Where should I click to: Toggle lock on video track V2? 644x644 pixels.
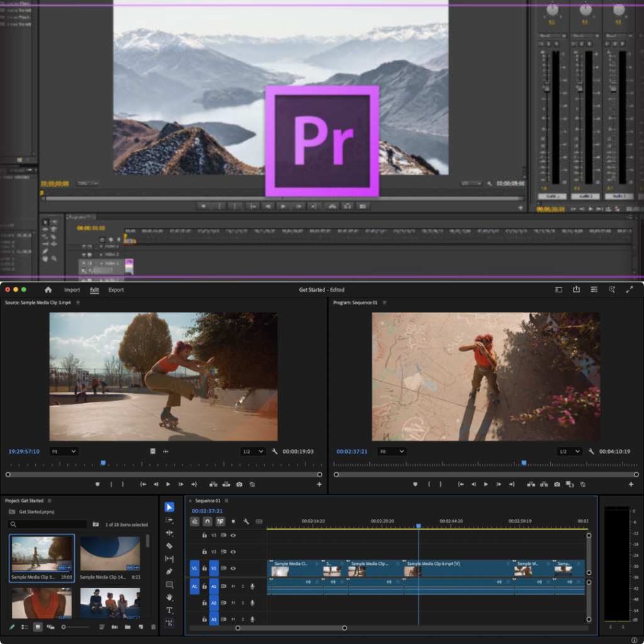pos(204,552)
